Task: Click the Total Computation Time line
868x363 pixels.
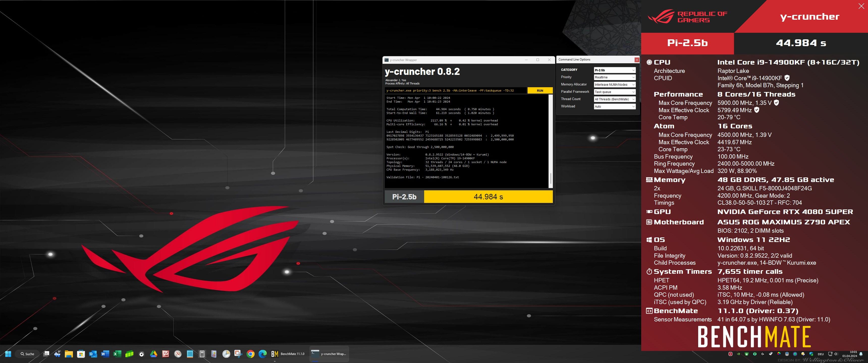Action: (x=440, y=109)
